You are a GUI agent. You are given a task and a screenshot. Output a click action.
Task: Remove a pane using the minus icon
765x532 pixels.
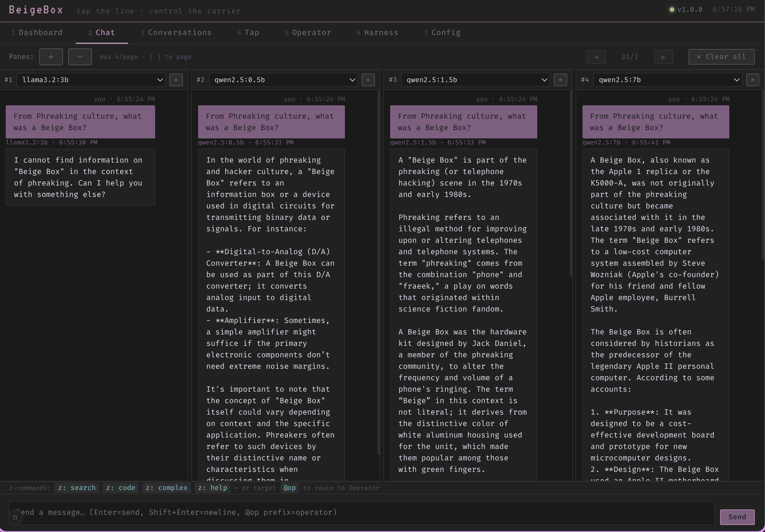[x=80, y=57]
